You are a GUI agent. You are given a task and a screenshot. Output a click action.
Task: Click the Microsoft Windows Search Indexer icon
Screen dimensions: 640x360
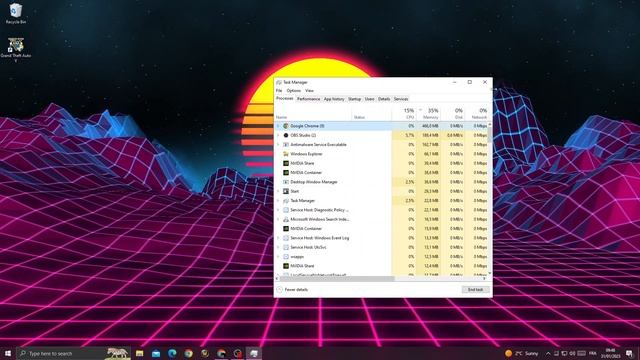286,219
